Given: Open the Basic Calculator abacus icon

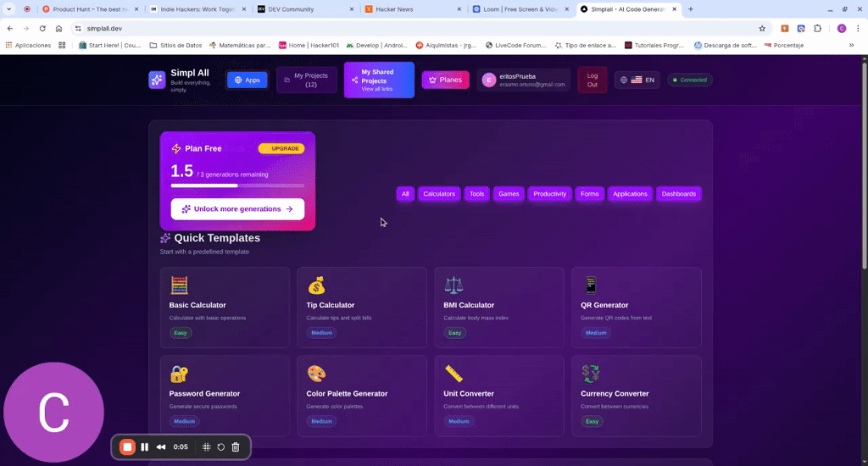Looking at the screenshot, I should pyautogui.click(x=179, y=286).
